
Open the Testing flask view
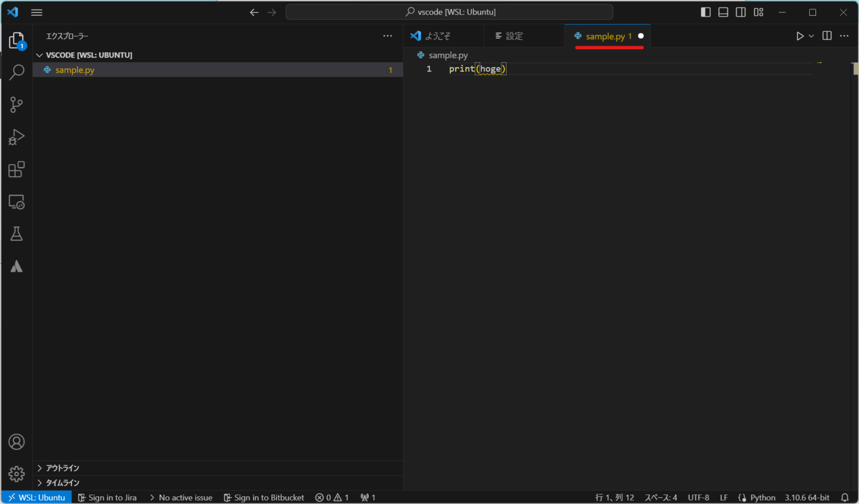pos(17,234)
